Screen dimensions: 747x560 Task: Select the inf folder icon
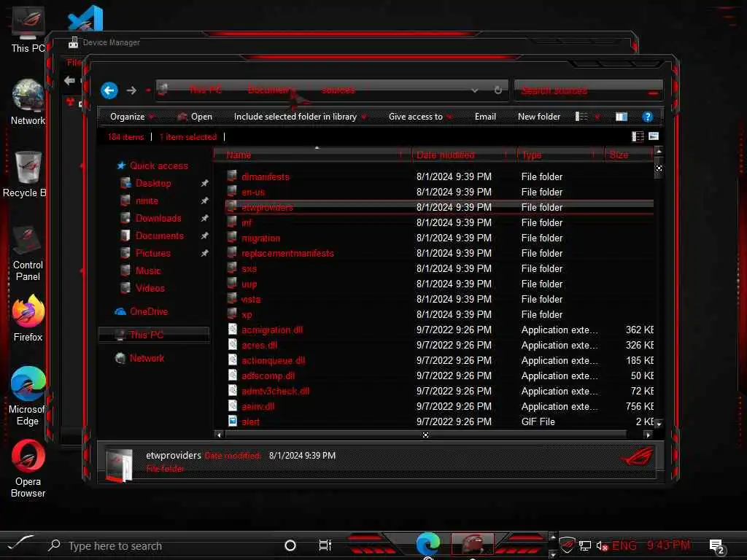(x=232, y=222)
